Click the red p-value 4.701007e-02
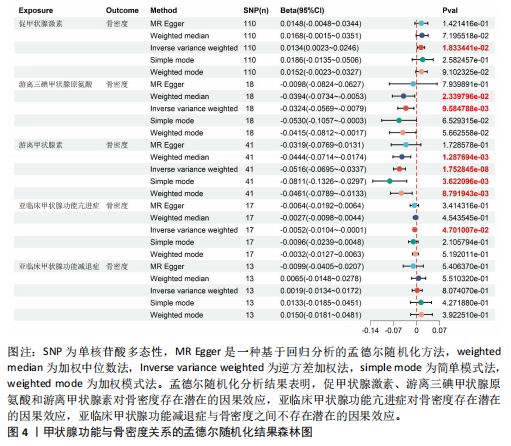Viewport: 511px width, 446px height. click(x=465, y=230)
